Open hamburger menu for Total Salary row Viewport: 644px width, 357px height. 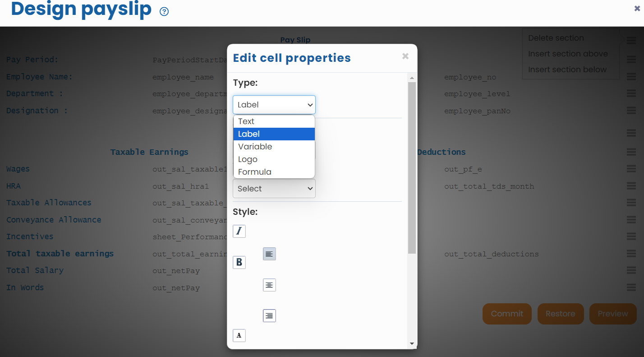point(631,270)
